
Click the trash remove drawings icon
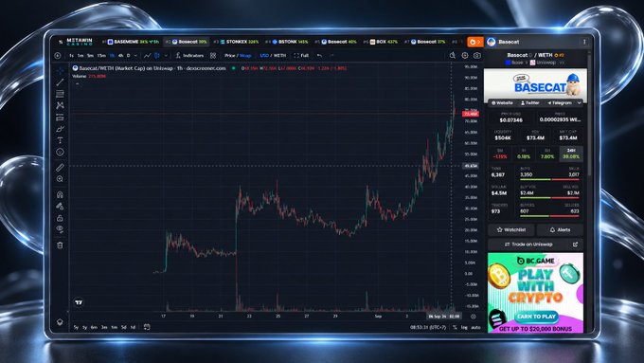click(x=60, y=245)
